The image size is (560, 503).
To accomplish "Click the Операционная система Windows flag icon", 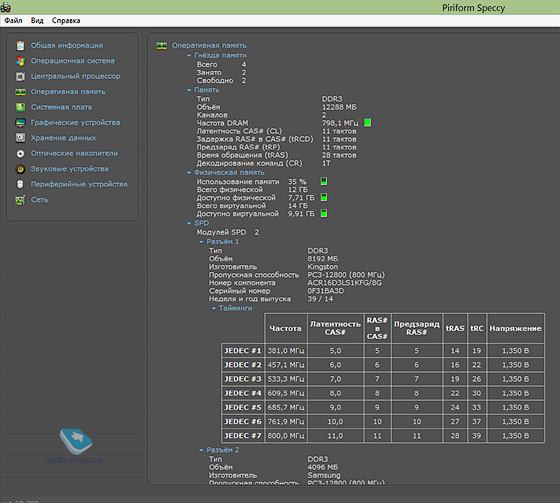I will click(x=20, y=61).
